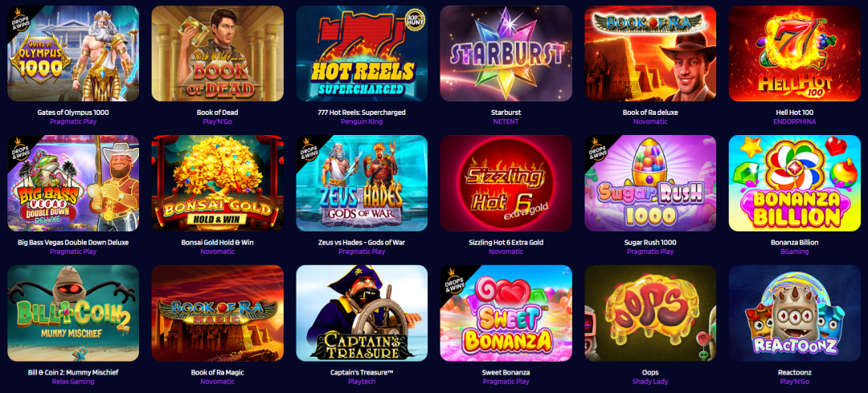Click the Drops & Wins badge on Zeus vs Hades
Screen dimensions: 868x393
pos(309,149)
